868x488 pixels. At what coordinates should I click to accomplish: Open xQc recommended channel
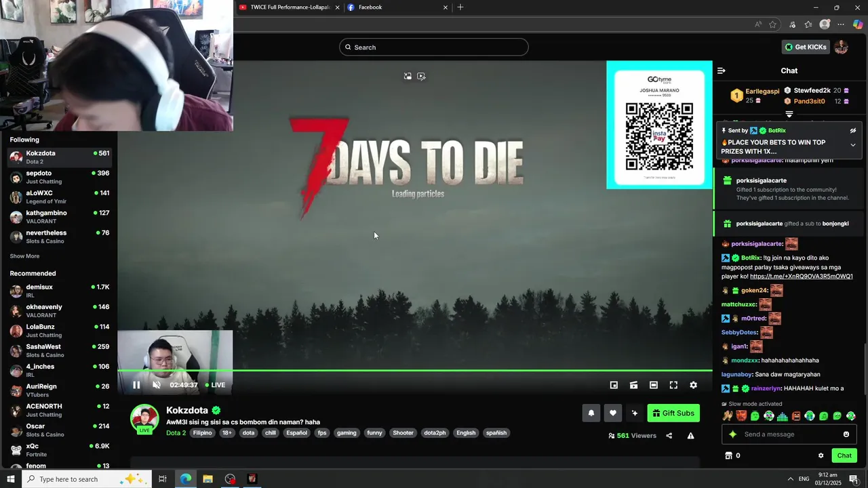pos(59,450)
